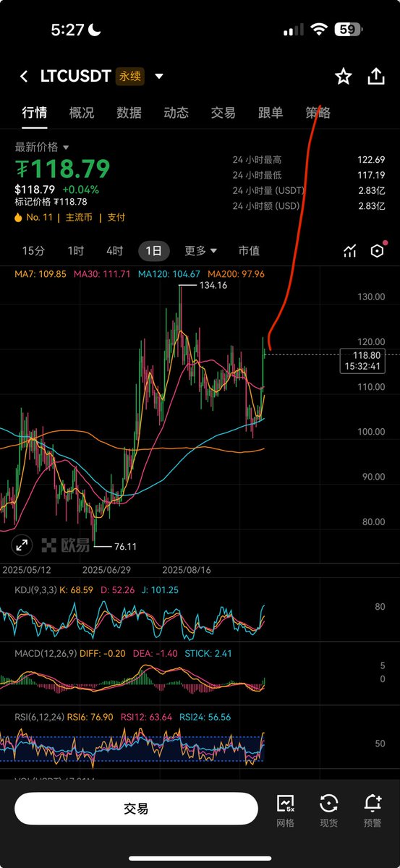The image size is (400, 868).
Task: Tap the LTCUSDT pair title
Action: pos(75,77)
